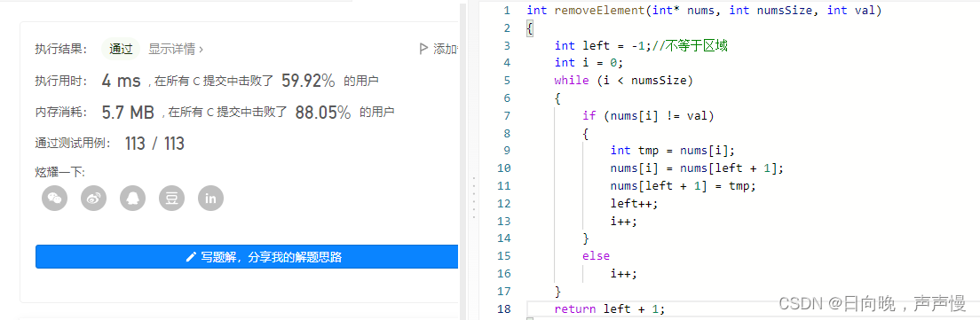
Task: Click the 通过测试用例 label
Action: point(73,144)
